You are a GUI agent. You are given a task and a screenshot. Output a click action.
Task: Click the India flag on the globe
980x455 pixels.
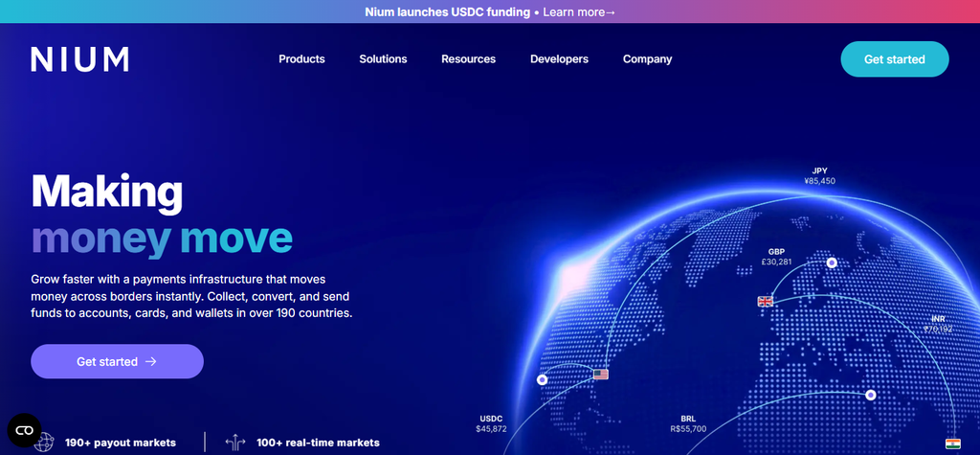tap(952, 444)
